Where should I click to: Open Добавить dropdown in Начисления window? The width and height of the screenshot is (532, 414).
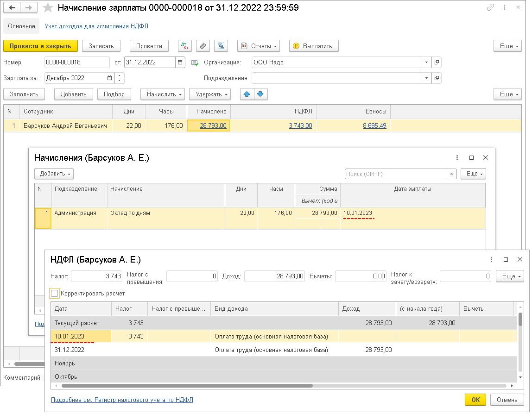point(54,174)
